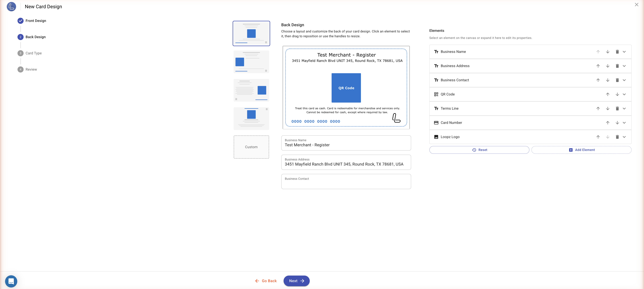The image size is (644, 289).
Task: Delete the Loopz Logo element
Action: tap(617, 137)
